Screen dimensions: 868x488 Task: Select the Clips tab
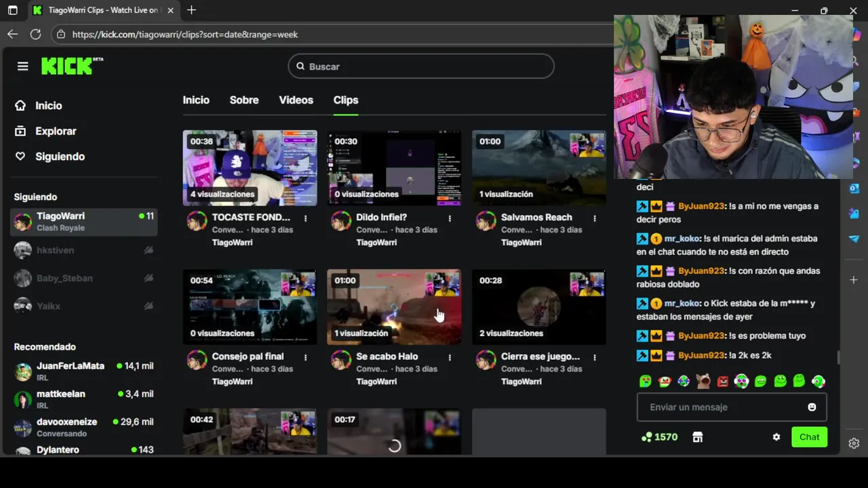(346, 100)
